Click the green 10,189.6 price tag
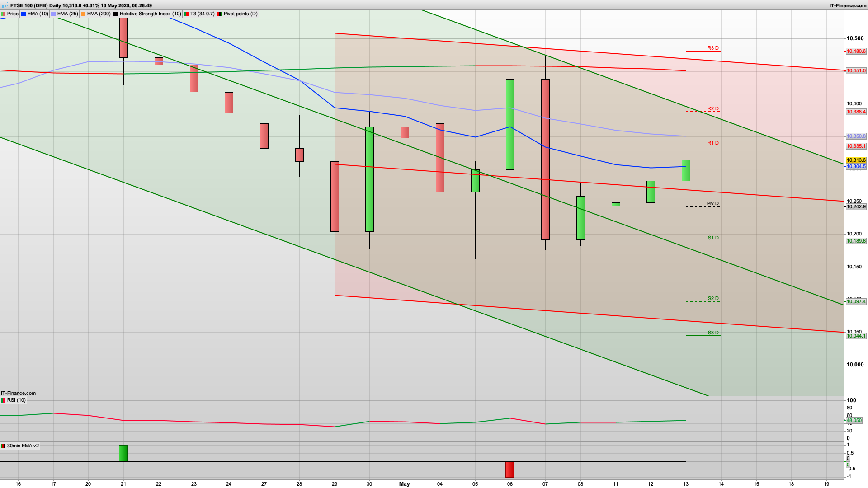The width and height of the screenshot is (868, 488). pos(856,241)
